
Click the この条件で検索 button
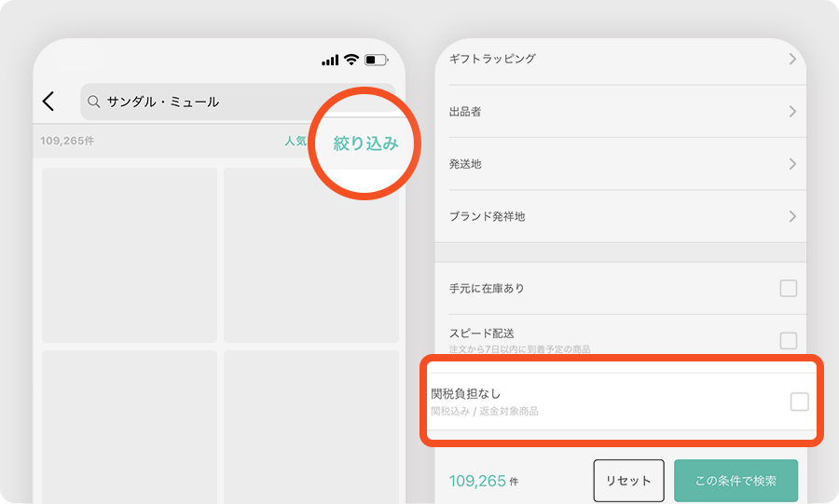click(736, 481)
